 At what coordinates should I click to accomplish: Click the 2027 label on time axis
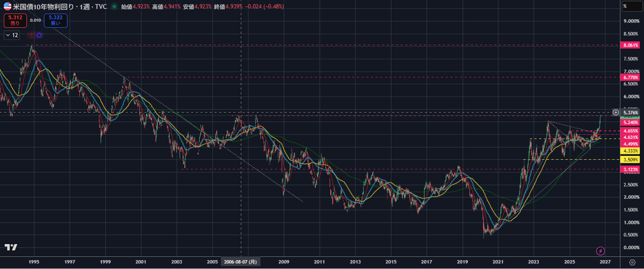(605, 263)
